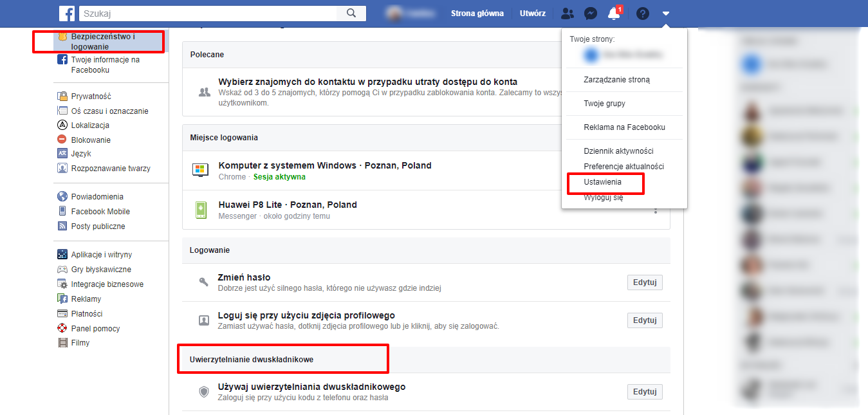
Task: Open Płatności settings link
Action: [87, 313]
